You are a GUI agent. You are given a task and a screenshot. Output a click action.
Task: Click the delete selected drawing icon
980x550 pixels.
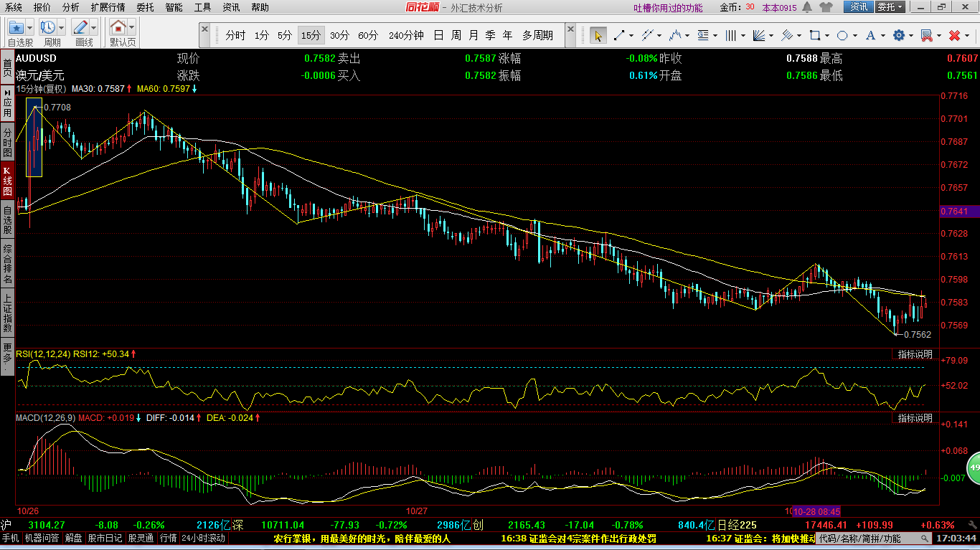(926, 35)
